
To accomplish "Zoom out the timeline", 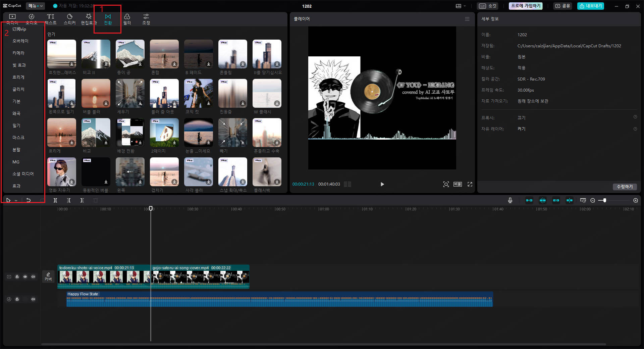I will coord(593,200).
